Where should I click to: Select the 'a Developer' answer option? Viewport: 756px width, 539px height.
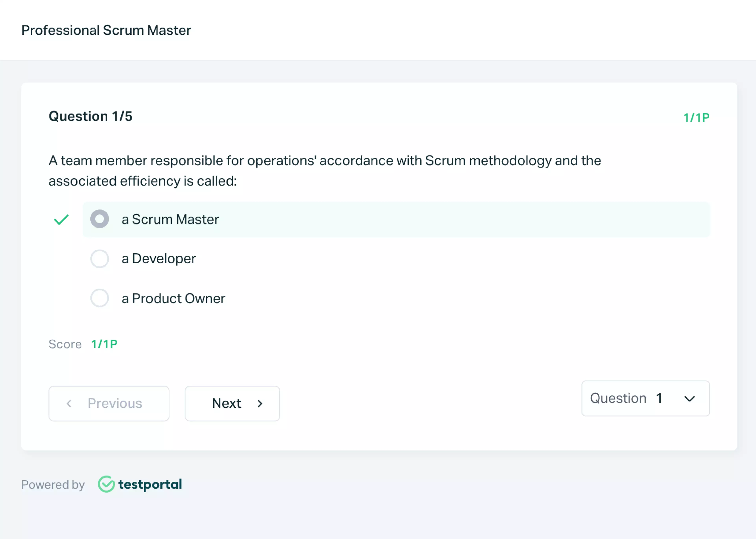(x=99, y=259)
